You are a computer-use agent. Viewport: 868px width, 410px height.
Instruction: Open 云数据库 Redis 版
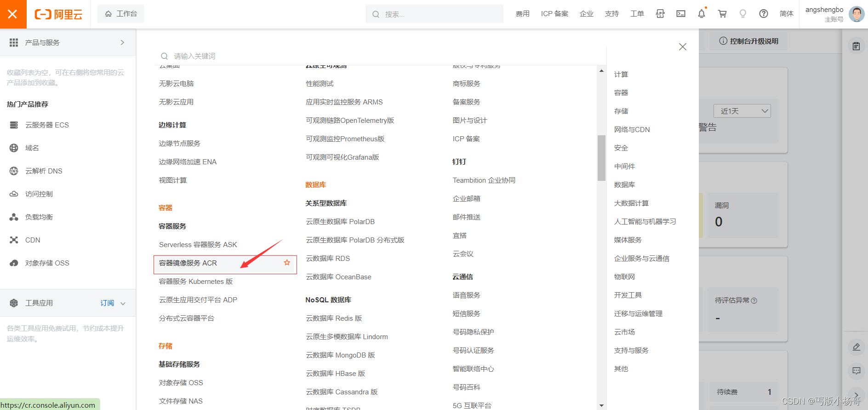334,318
